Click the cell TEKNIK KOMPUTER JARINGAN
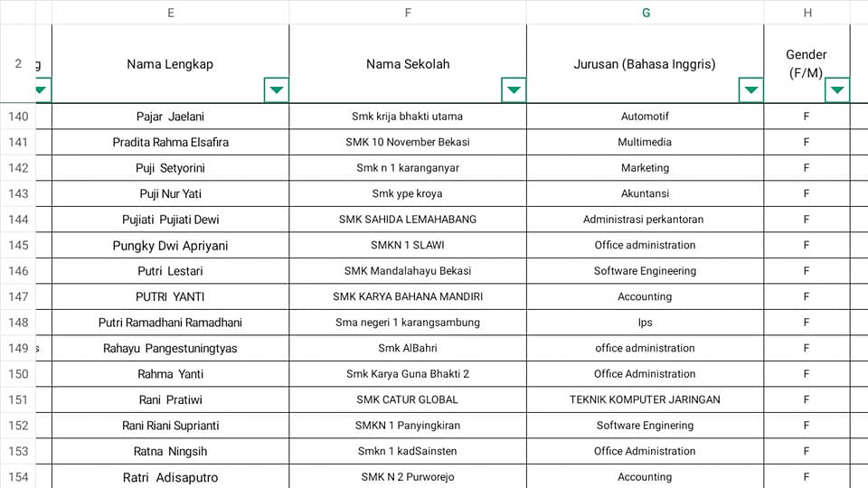Screen dimensions: 868x488 pos(646,399)
